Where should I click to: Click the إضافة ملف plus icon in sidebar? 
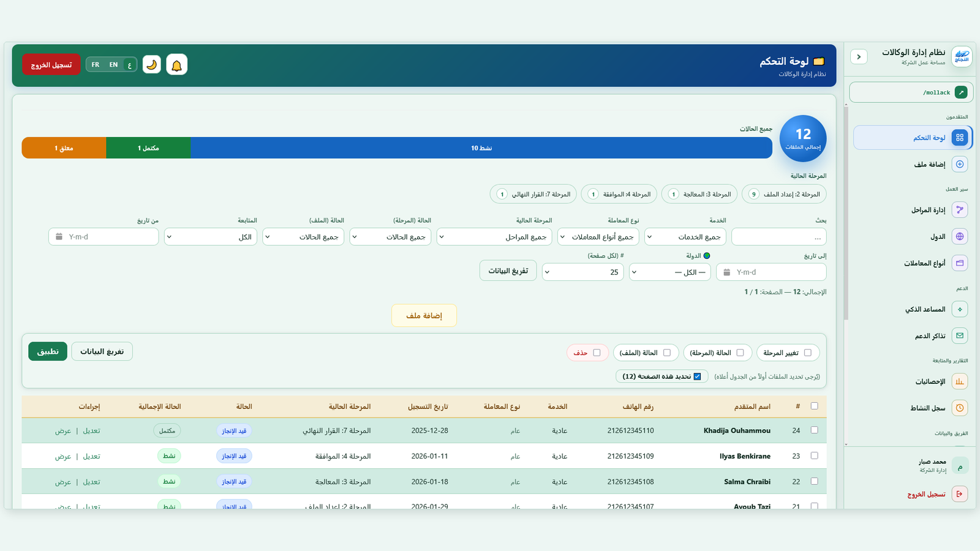pos(960,164)
